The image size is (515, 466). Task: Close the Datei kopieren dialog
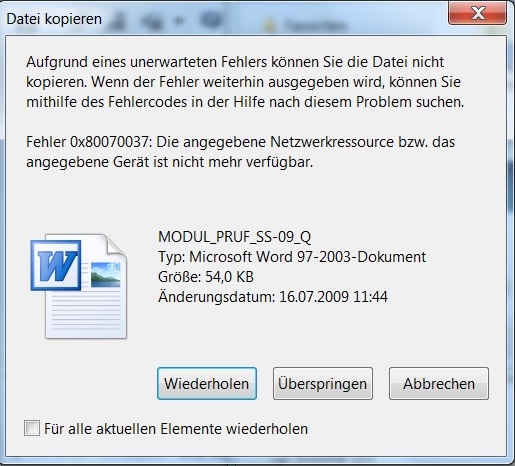tap(478, 13)
